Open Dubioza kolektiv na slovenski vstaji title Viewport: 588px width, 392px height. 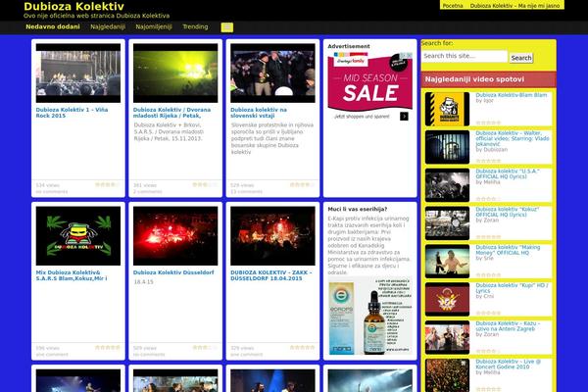(x=259, y=113)
